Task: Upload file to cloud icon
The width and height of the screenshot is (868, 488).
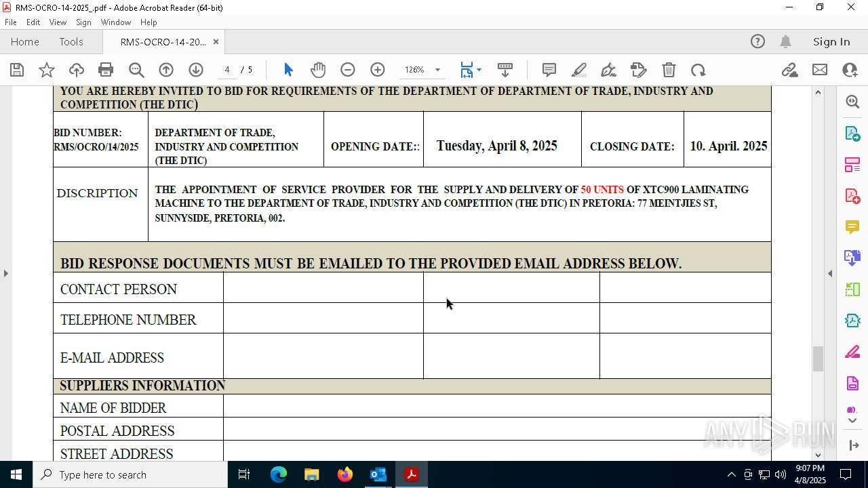Action: pos(77,70)
